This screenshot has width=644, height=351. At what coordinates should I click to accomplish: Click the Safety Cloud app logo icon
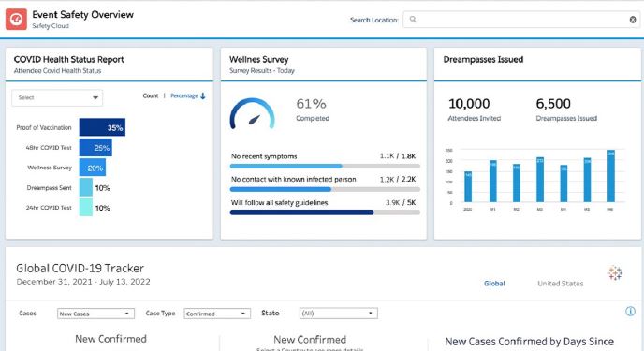(x=17, y=20)
